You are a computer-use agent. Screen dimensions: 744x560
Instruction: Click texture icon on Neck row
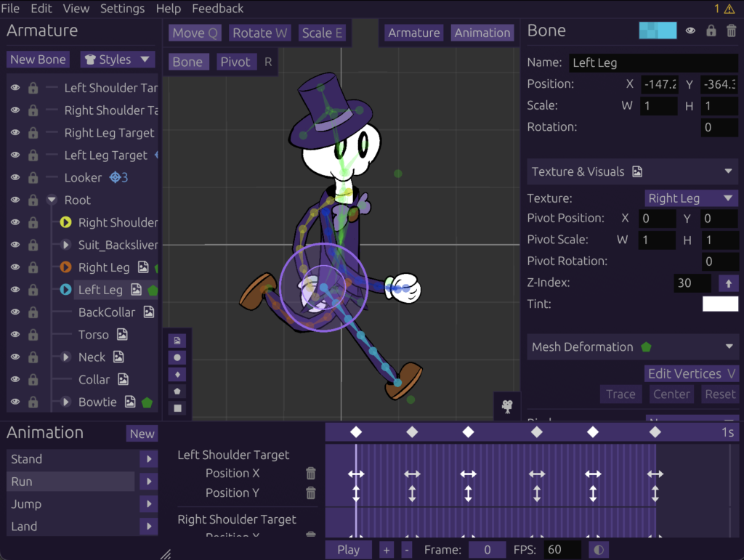[x=118, y=357]
